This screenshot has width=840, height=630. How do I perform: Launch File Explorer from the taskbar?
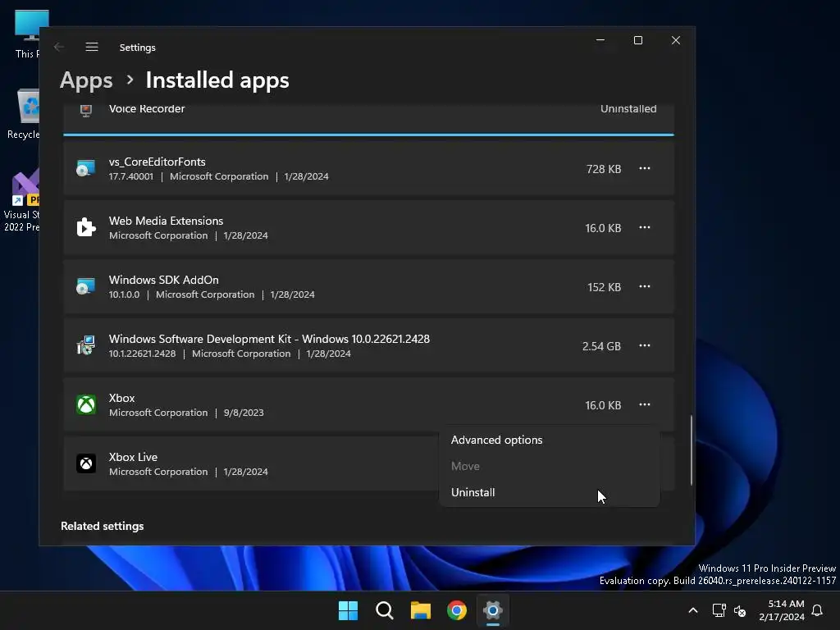tap(421, 610)
